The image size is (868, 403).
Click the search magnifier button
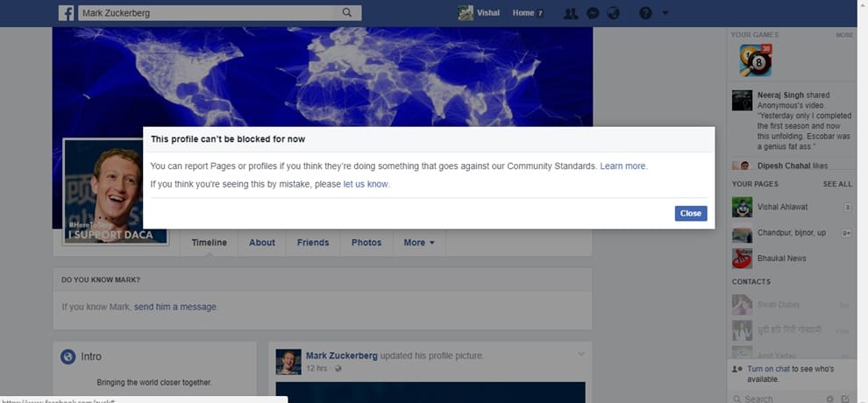tap(347, 13)
